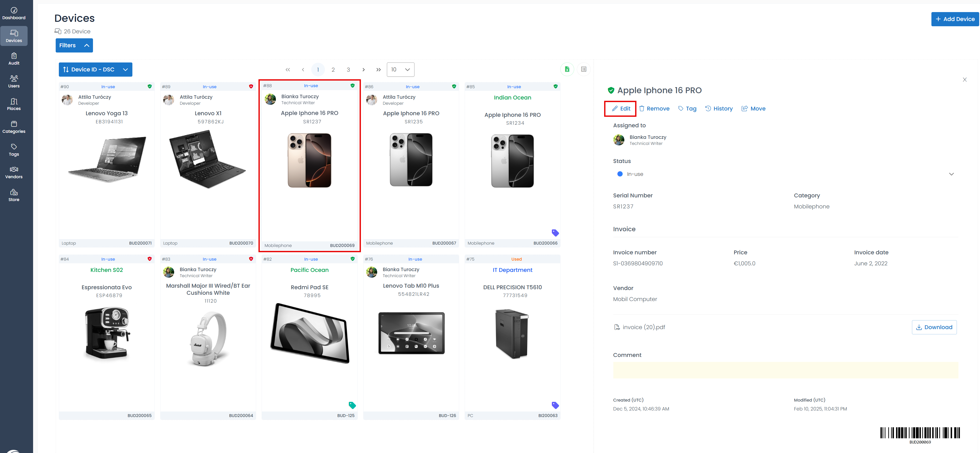
Task: Close the device details panel
Action: coord(965,80)
